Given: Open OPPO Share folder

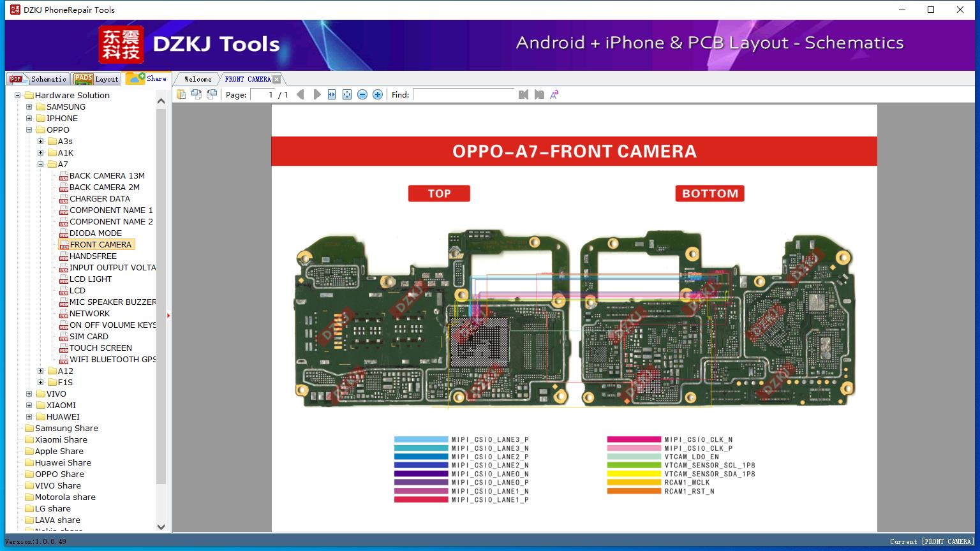Looking at the screenshot, I should tap(59, 474).
